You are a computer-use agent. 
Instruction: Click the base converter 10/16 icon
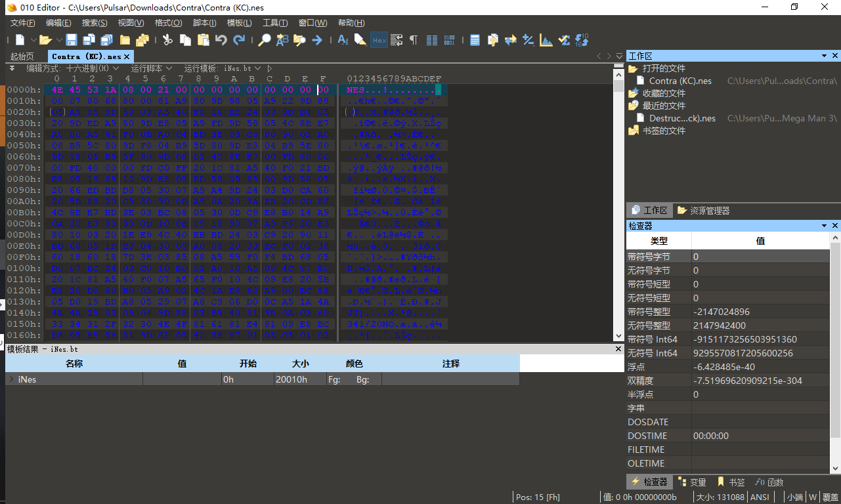click(582, 40)
